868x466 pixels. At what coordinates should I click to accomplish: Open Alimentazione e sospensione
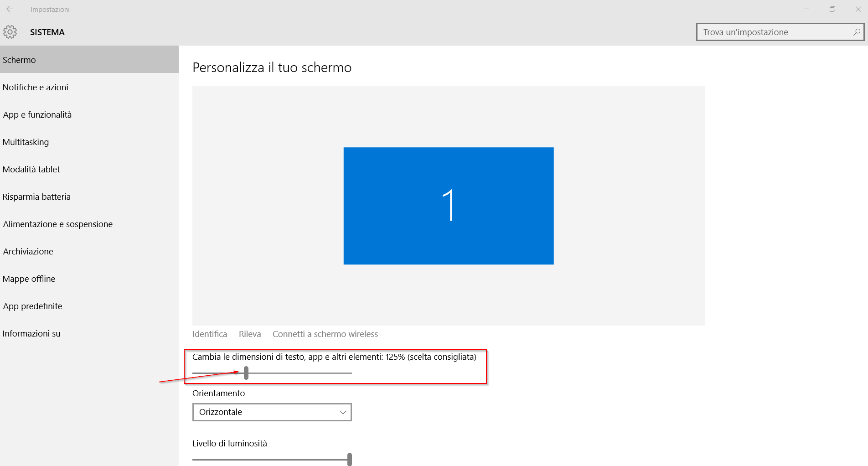click(89, 224)
